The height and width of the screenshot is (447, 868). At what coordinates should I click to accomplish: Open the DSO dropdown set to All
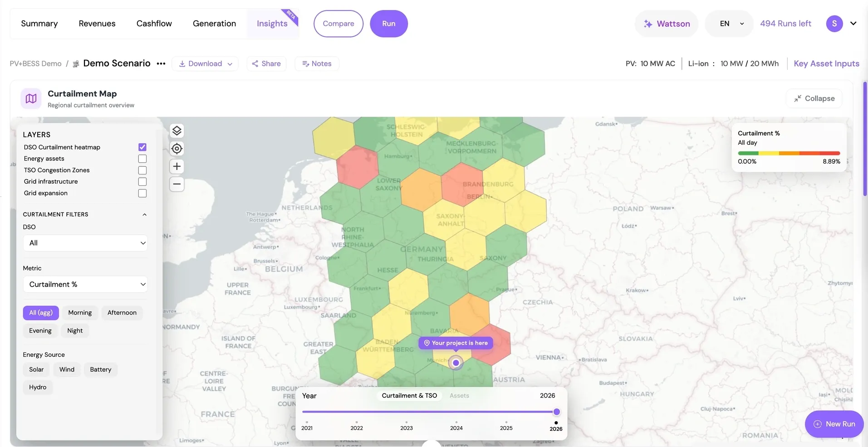pyautogui.click(x=85, y=243)
